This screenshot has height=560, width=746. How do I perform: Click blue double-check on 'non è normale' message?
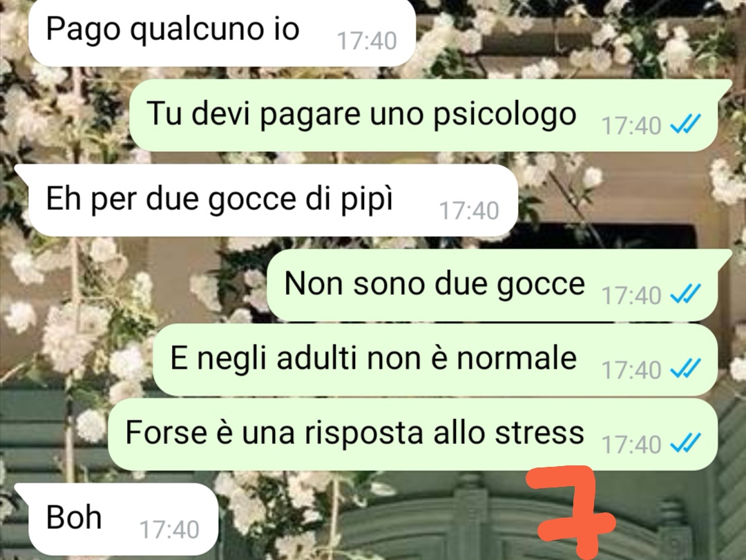point(685,369)
